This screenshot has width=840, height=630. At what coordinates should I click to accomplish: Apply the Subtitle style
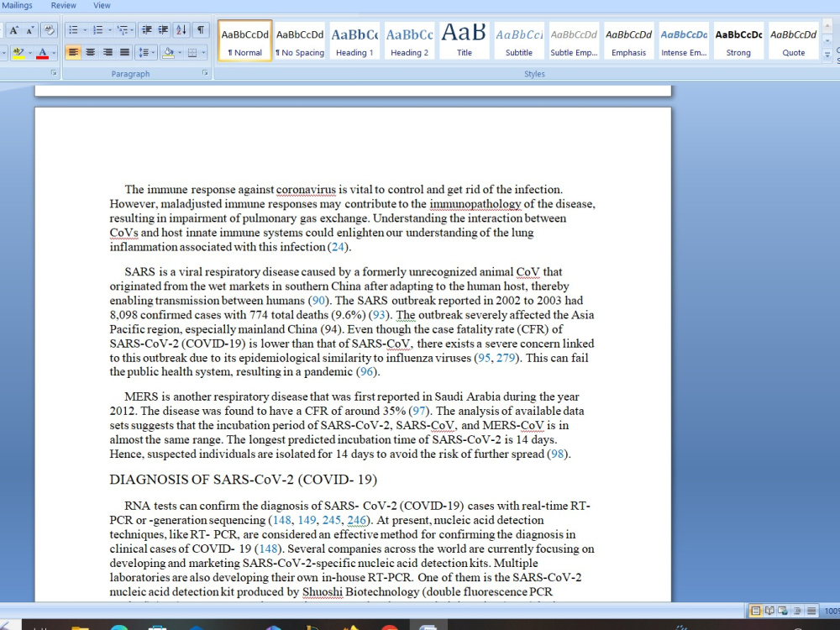tap(518, 40)
